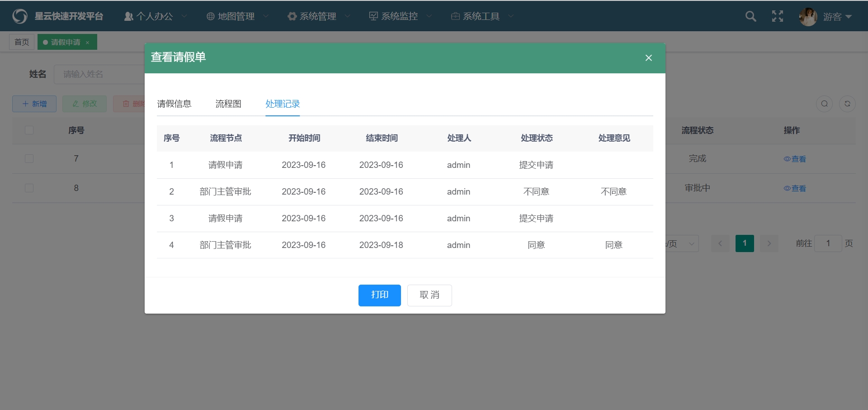Click the 取消 button
The width and height of the screenshot is (868, 410).
(429, 295)
